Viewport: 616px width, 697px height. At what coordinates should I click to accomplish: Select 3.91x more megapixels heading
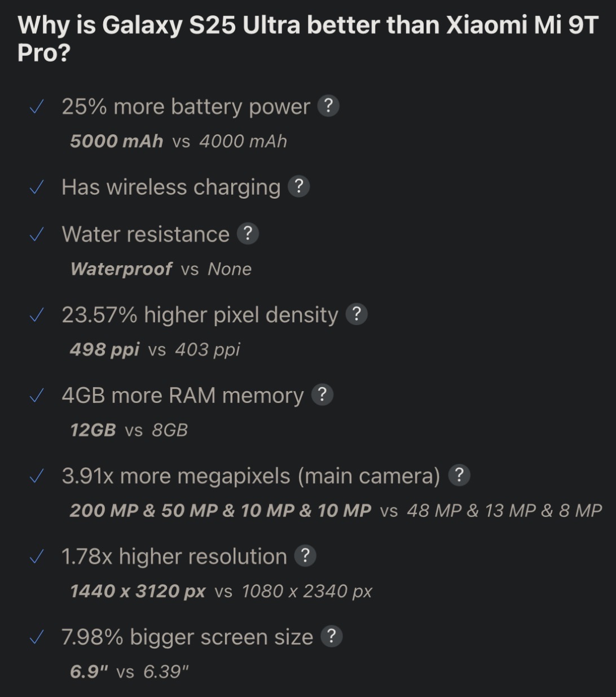251,476
